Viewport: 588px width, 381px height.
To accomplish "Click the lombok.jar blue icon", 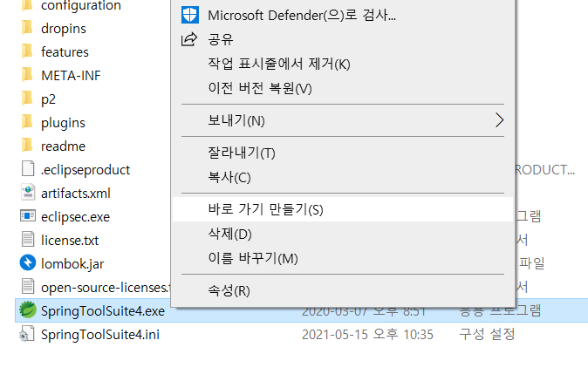I will (x=28, y=263).
